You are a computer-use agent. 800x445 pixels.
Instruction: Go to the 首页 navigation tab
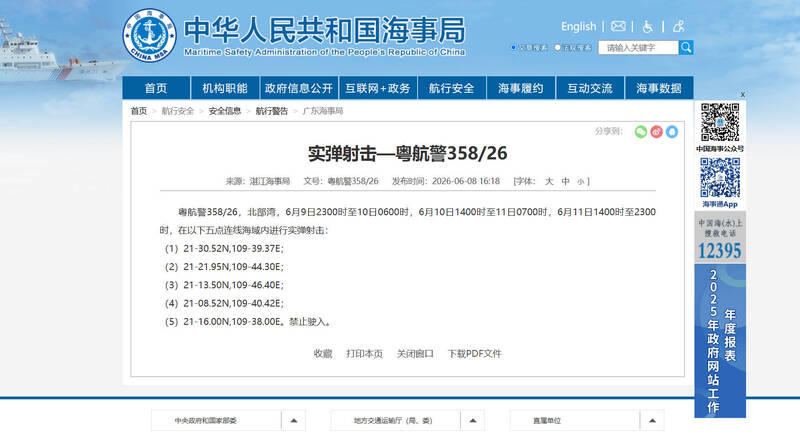coord(156,88)
